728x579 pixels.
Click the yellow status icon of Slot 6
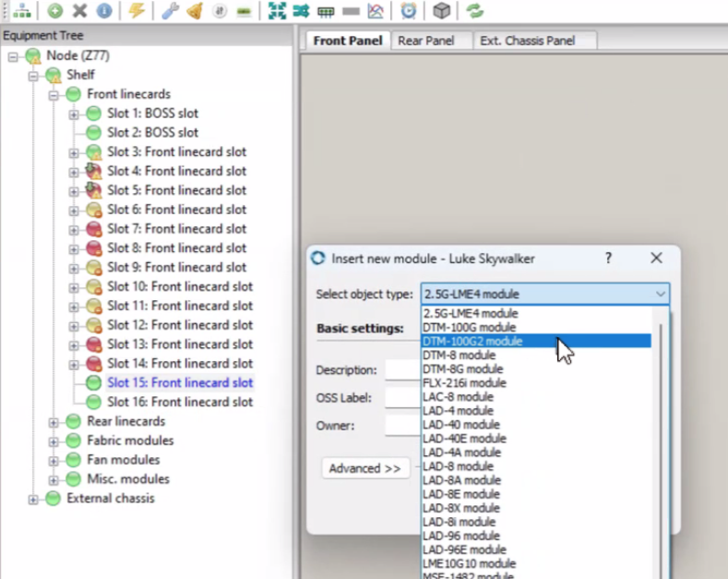[94, 210]
